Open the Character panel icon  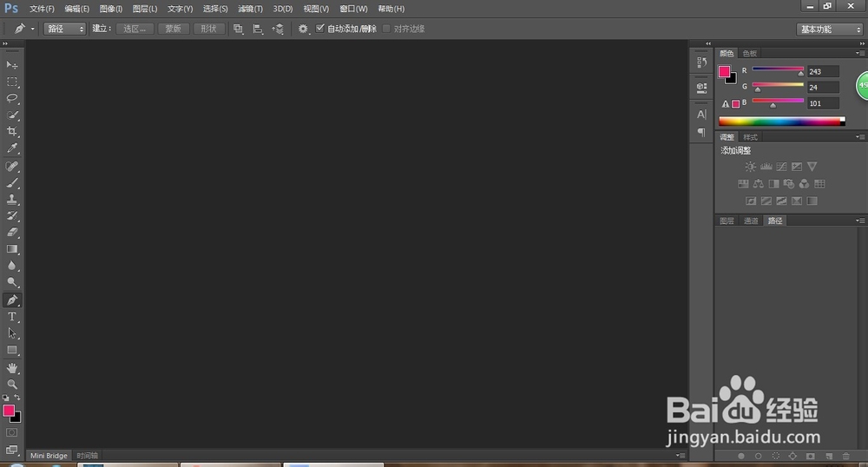[x=701, y=115]
